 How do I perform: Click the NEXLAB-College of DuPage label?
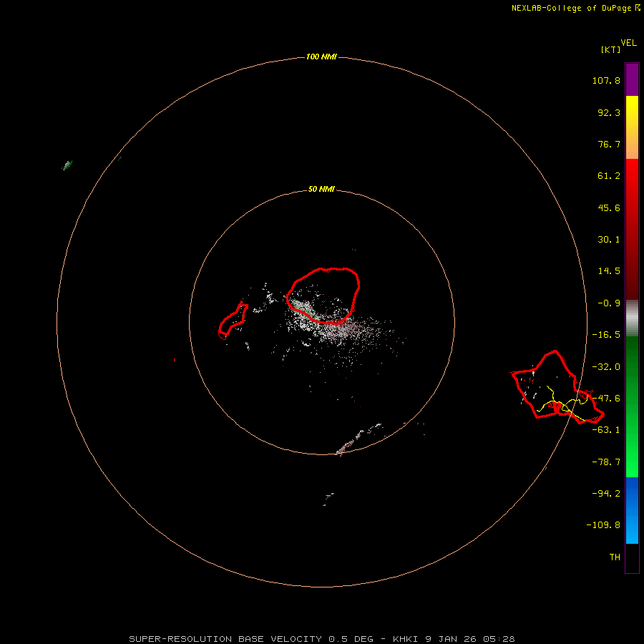pos(571,8)
